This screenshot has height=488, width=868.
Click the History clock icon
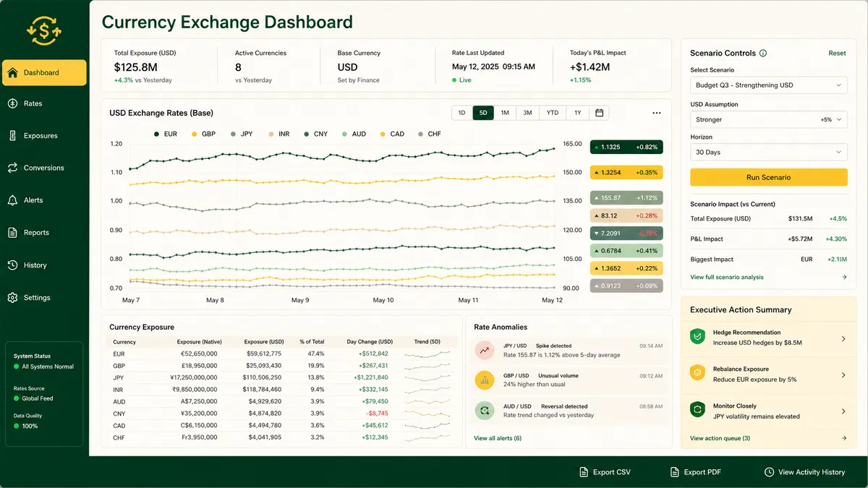tap(12, 265)
